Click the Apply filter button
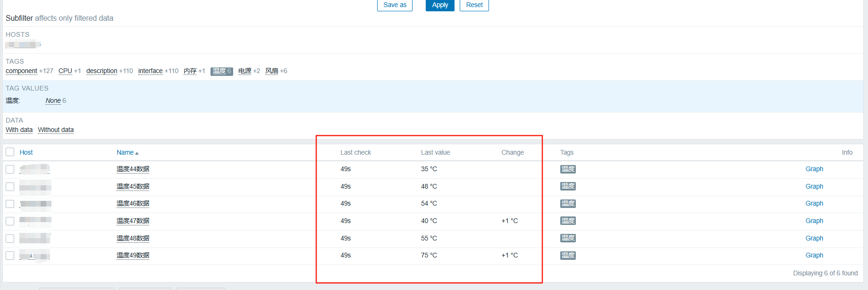Screen dimensions: 868x290 click(x=439, y=5)
